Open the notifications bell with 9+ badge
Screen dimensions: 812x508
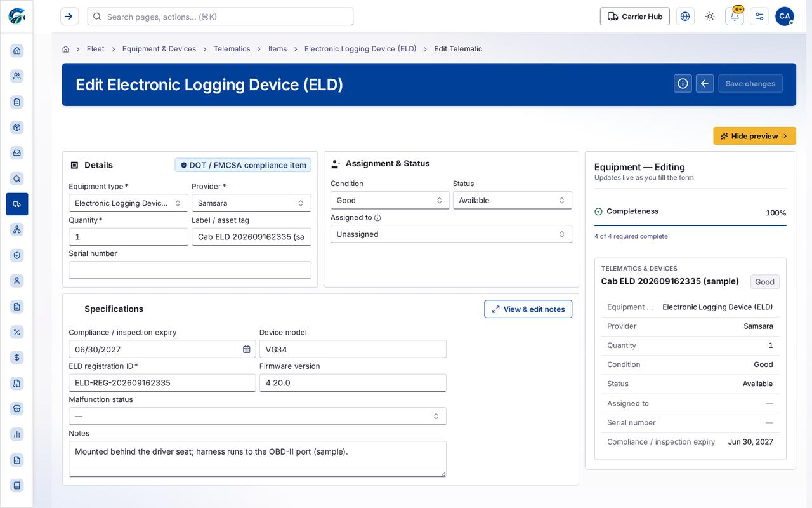735,17
